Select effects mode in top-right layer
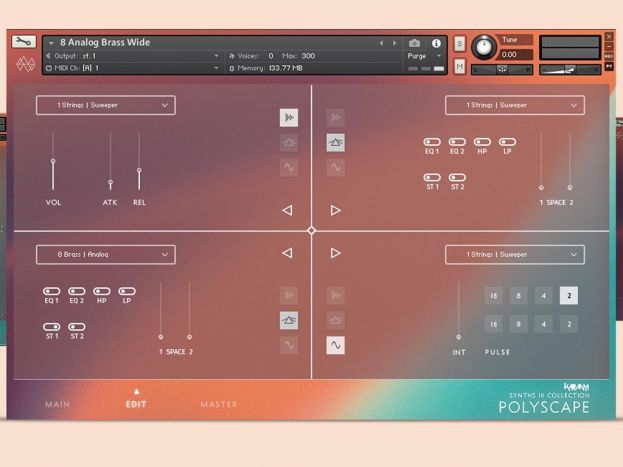The image size is (623, 467). coord(335,142)
